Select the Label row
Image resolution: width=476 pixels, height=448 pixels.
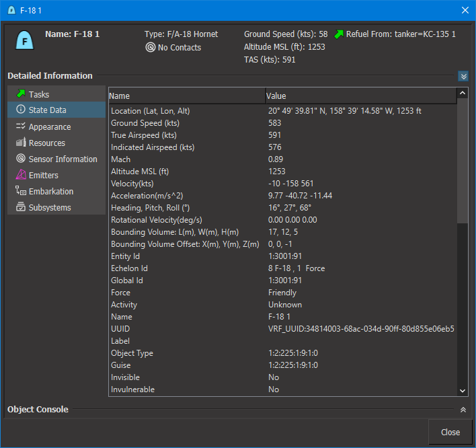[282, 341]
